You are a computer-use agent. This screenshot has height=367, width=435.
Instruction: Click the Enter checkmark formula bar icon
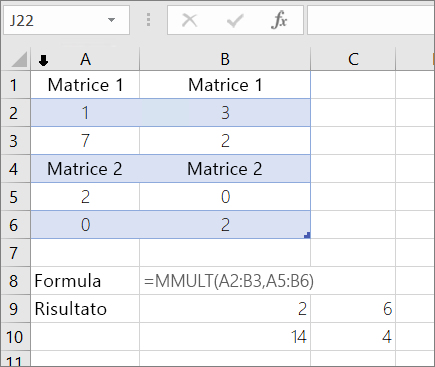pos(235,20)
